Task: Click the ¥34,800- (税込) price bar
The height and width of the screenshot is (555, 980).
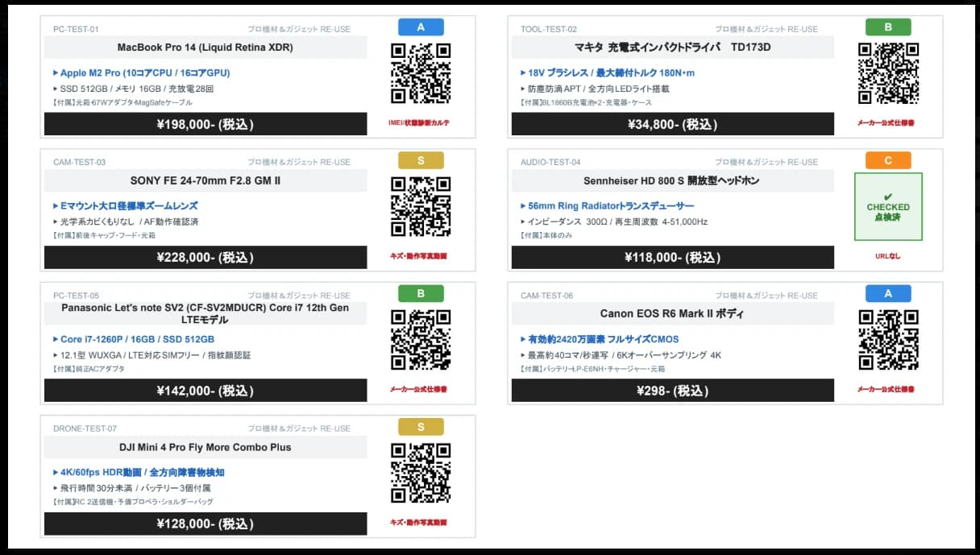Action: [673, 124]
